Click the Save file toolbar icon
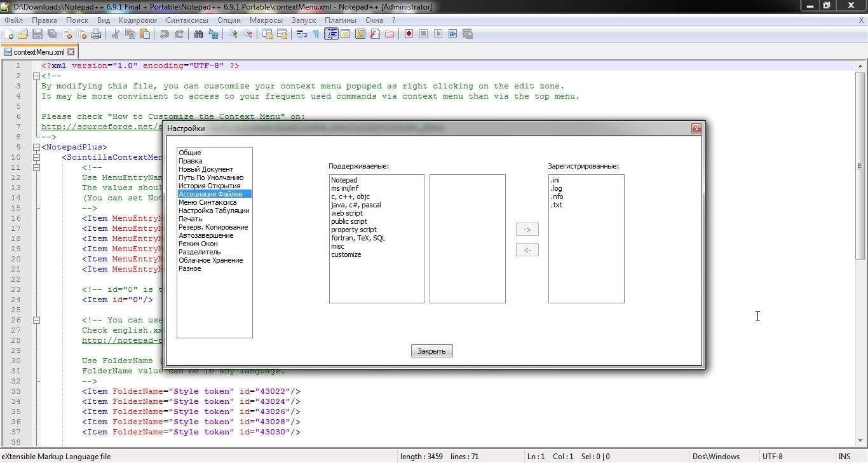 [x=37, y=34]
